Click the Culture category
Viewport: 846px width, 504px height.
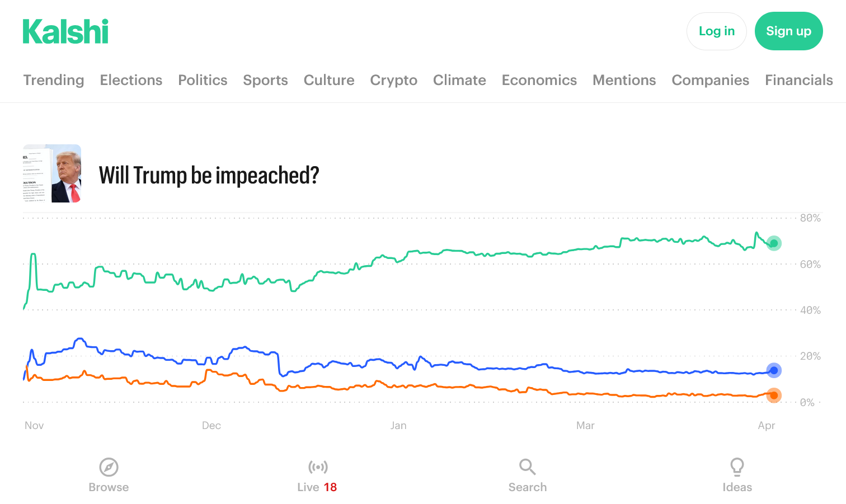329,80
